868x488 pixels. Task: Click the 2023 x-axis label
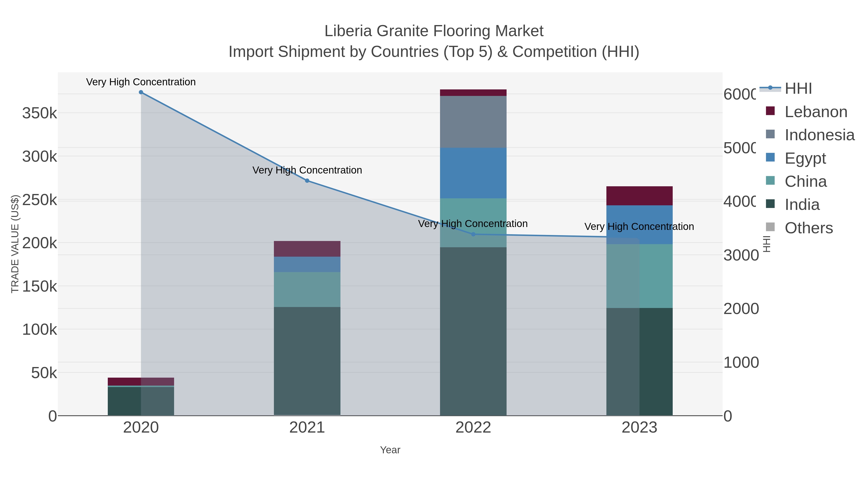click(639, 428)
